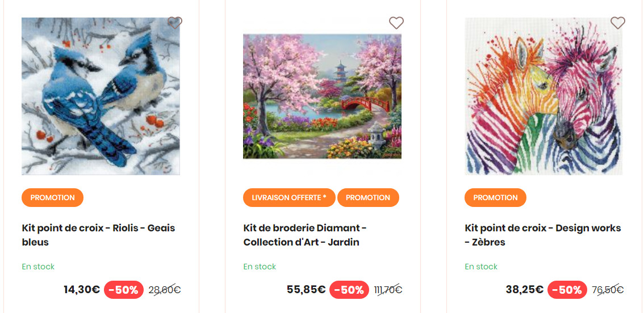View the Japanese garden diamond painting image
The width and height of the screenshot is (644, 313).
pyautogui.click(x=322, y=96)
